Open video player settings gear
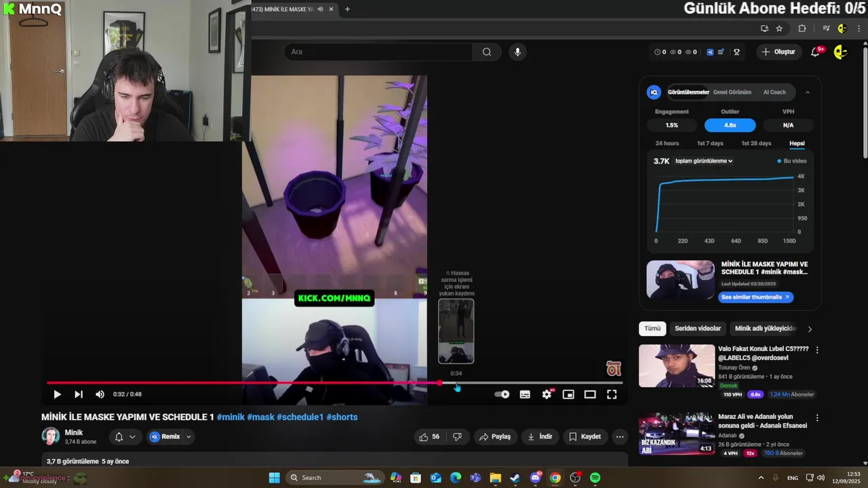This screenshot has width=868, height=488. click(x=547, y=394)
